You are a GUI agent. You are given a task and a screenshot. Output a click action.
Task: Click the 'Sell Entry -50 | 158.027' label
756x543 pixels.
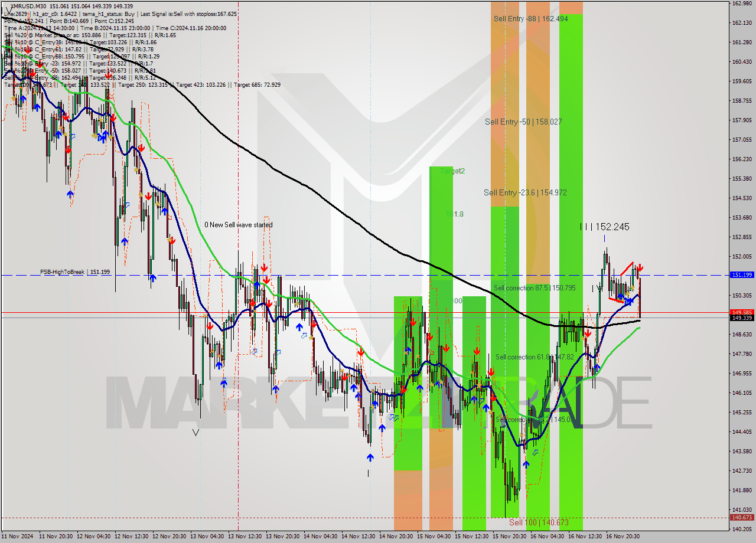(523, 122)
